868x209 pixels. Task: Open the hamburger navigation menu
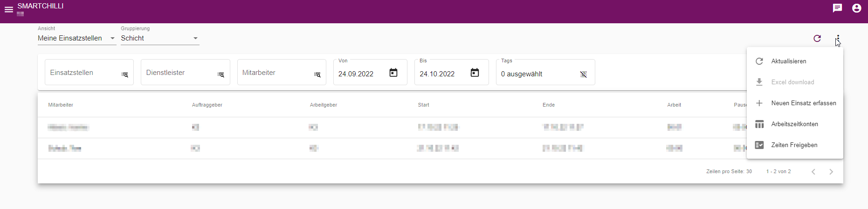click(9, 9)
